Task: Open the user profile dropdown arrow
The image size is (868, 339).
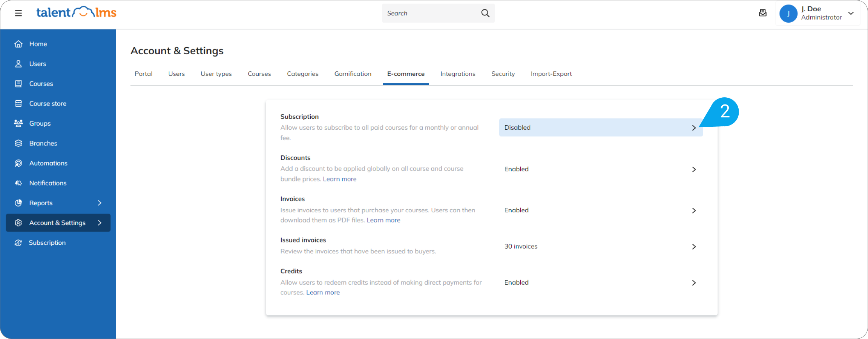Action: click(851, 13)
